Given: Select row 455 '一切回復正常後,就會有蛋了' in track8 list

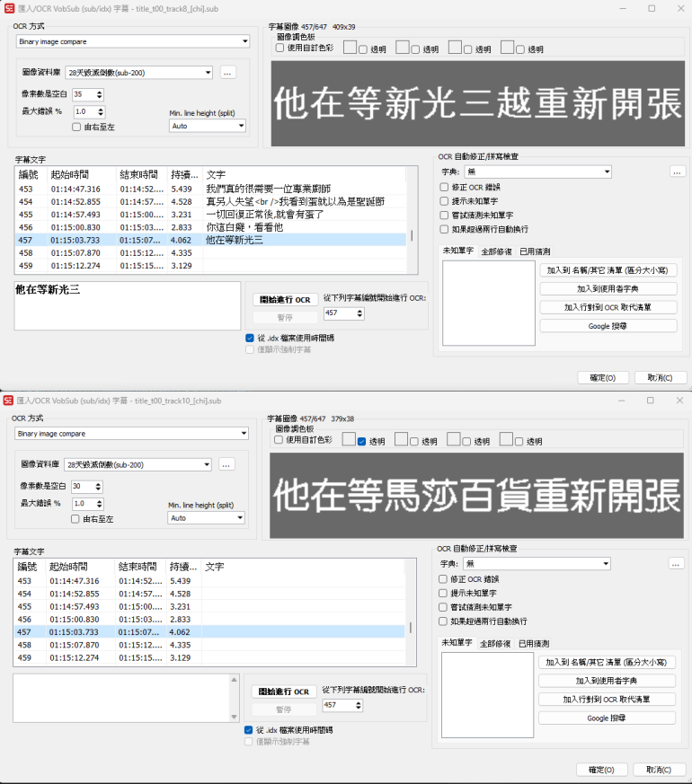Looking at the screenshot, I should (210, 215).
